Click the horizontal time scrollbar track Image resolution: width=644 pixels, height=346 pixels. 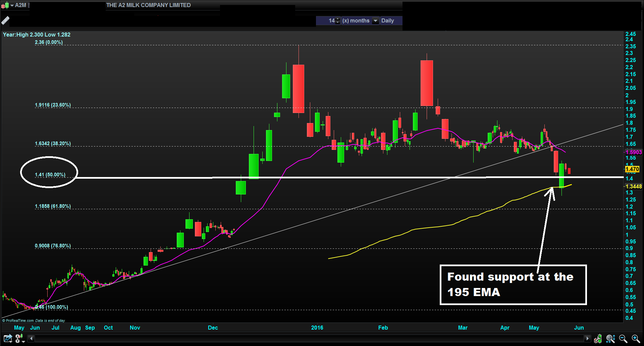click(309, 338)
